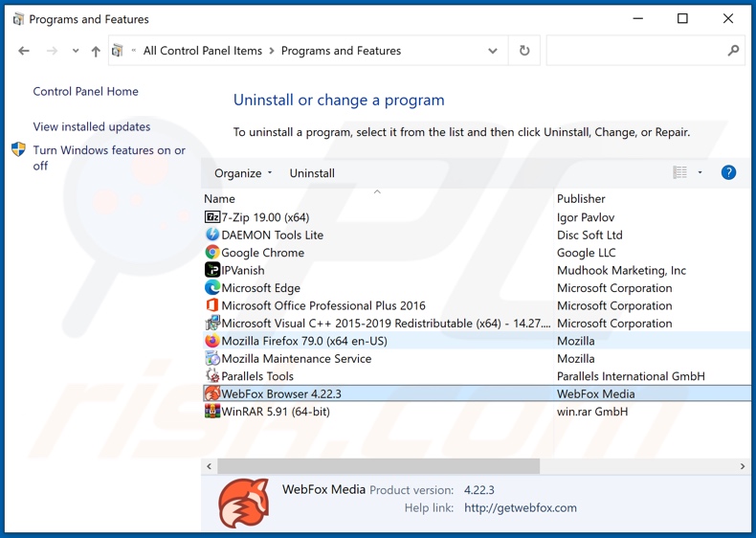Click the Microsoft Edge program icon
The width and height of the screenshot is (756, 538).
coord(212,288)
